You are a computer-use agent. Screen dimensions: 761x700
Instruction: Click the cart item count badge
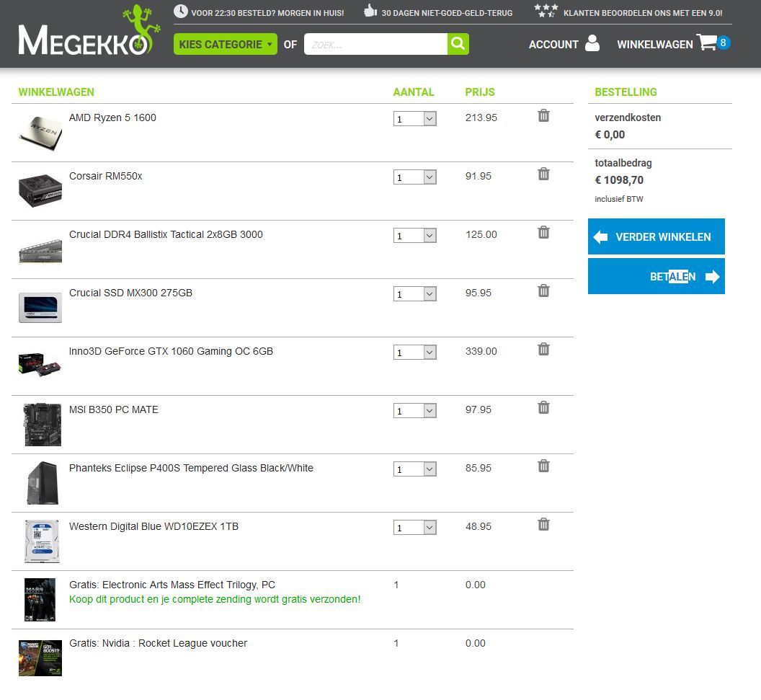723,43
